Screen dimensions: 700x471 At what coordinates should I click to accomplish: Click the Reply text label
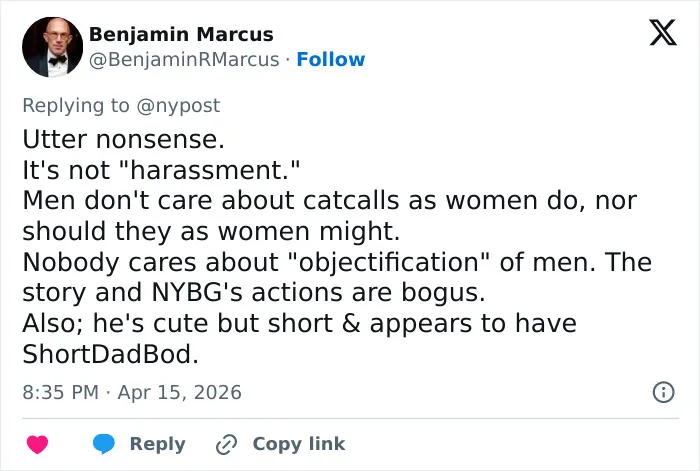158,444
